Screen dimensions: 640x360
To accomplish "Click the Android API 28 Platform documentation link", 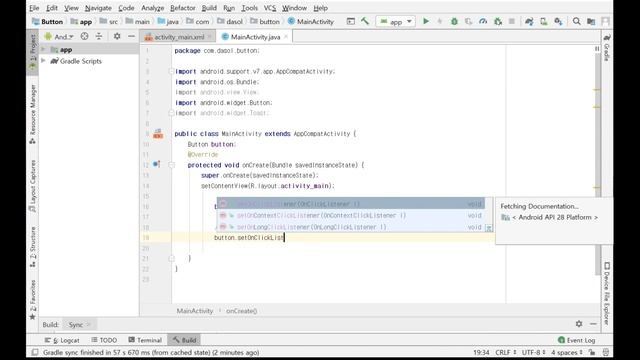I will [555, 217].
